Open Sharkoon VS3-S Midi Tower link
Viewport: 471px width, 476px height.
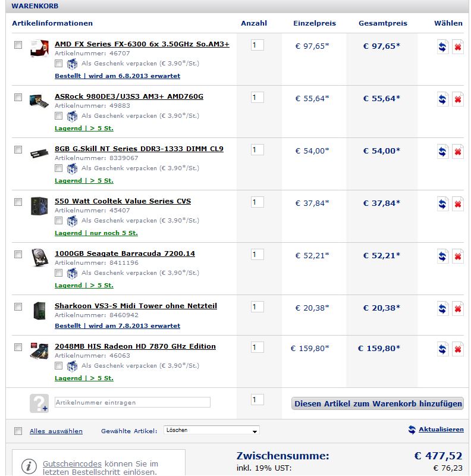136,306
